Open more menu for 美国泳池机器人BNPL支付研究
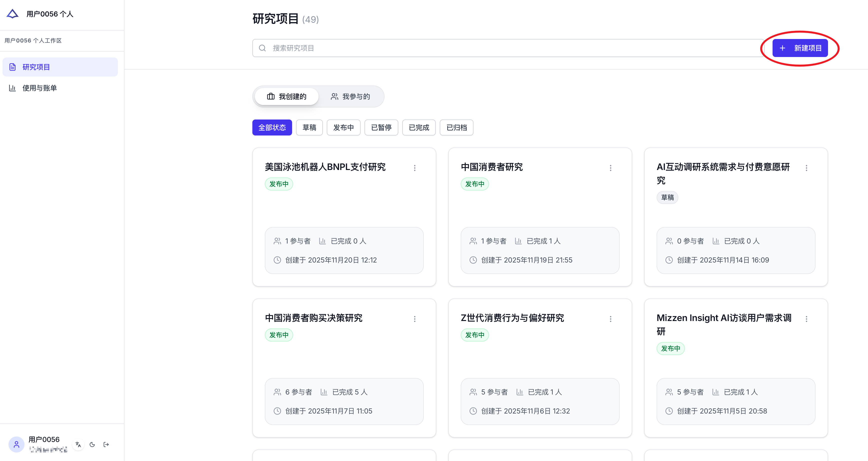This screenshot has height=461, width=868. (415, 167)
